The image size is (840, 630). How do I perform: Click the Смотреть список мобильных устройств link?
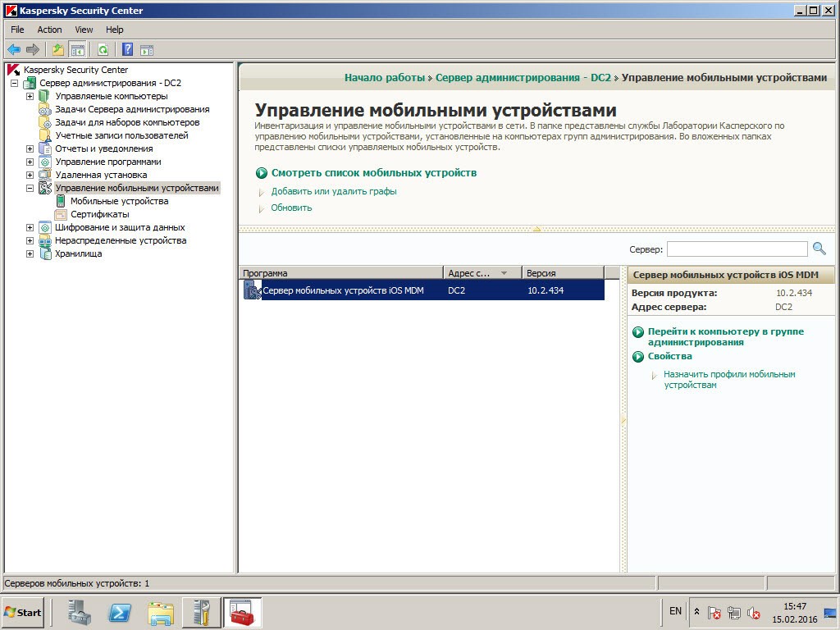coord(374,172)
